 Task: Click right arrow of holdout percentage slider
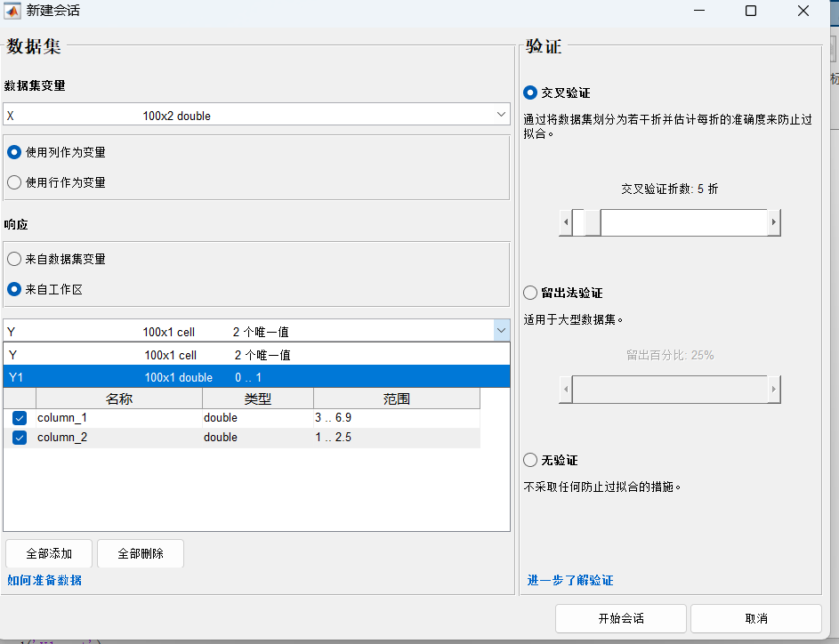(x=773, y=390)
